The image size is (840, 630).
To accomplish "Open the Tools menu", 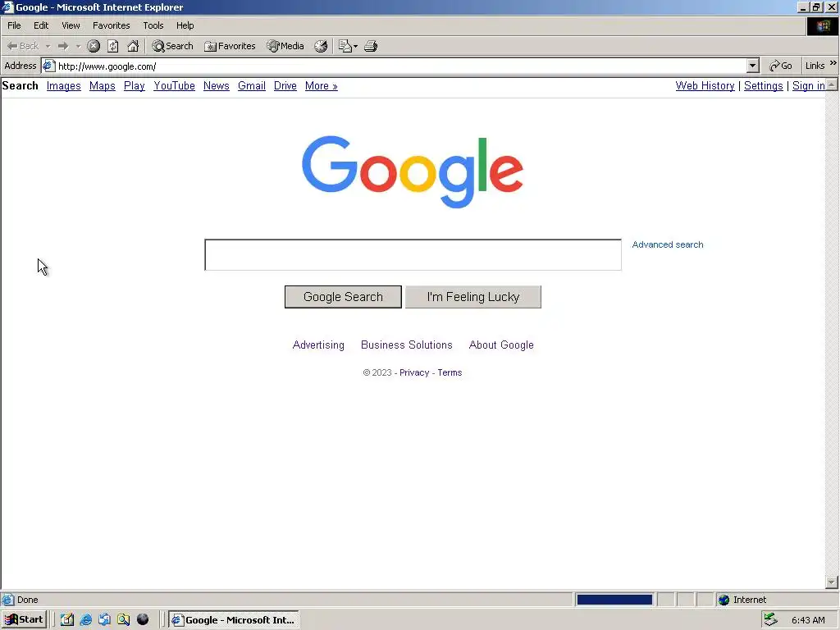I will point(153,25).
